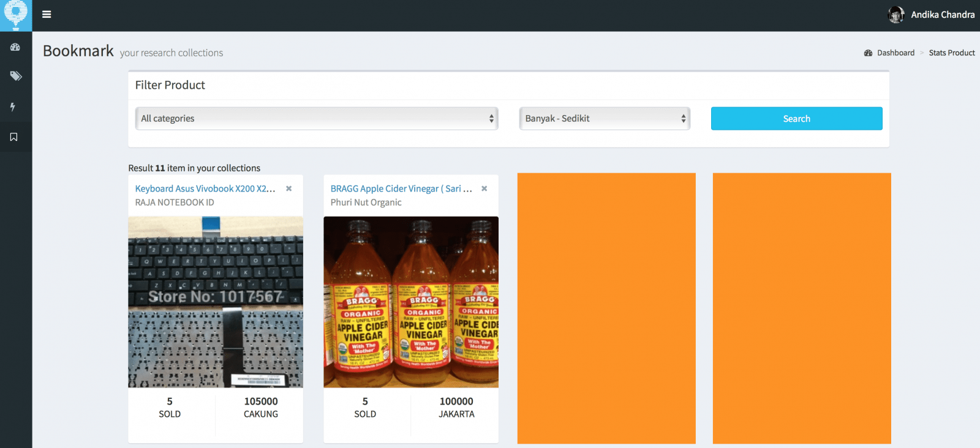The width and height of the screenshot is (980, 448).
Task: Click the apple cider vinegar bottles image
Action: [411, 302]
